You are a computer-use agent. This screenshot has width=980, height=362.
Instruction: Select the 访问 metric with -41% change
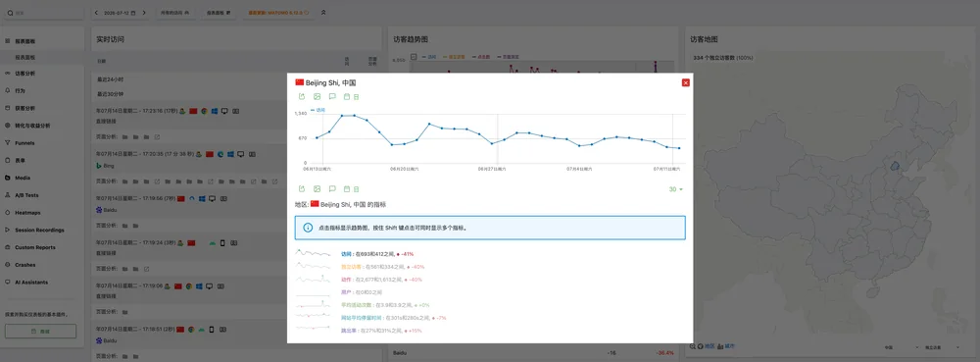click(x=377, y=254)
